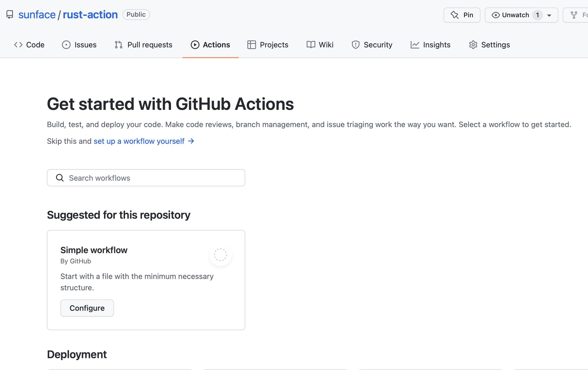Click the fork icon in the header
588x370 pixels.
pyautogui.click(x=574, y=15)
